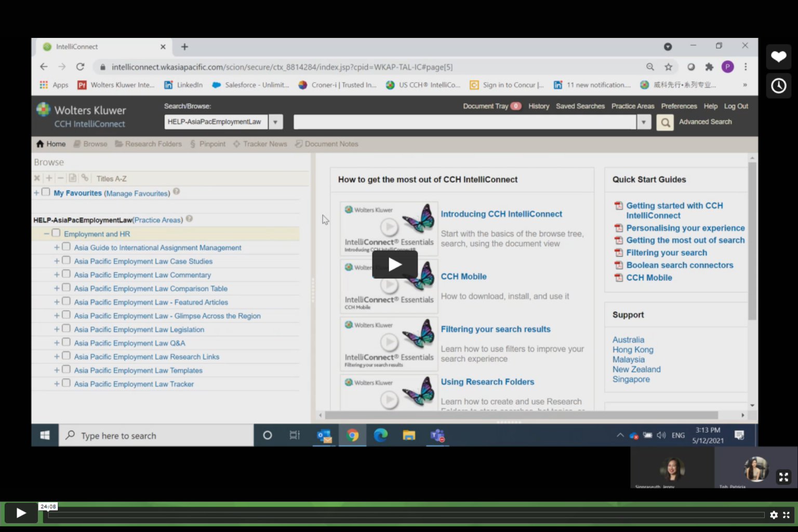Viewport: 798px width, 532px height.
Task: Open the HELP-AsiaPacEmploymentLaw dropdown arrow
Action: pyautogui.click(x=275, y=122)
